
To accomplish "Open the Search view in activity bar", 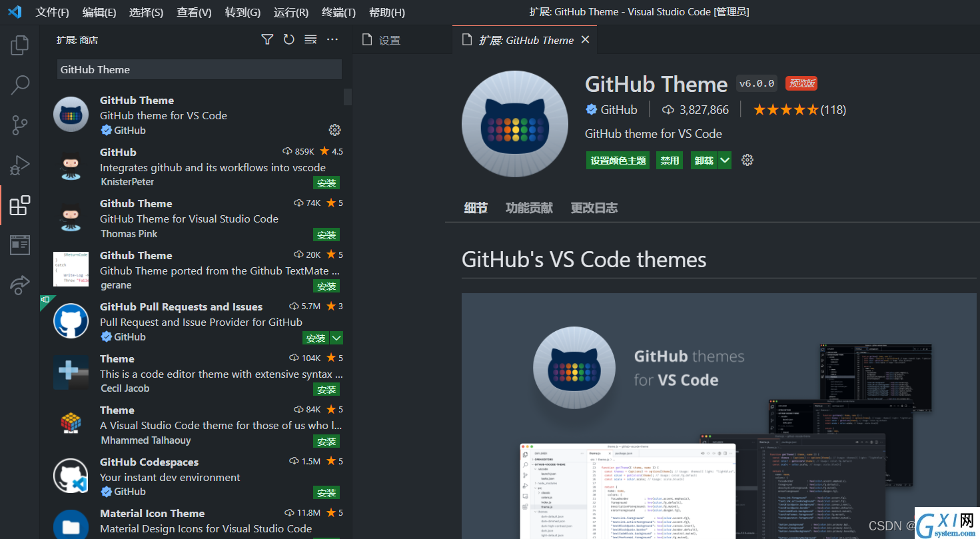I will (20, 85).
